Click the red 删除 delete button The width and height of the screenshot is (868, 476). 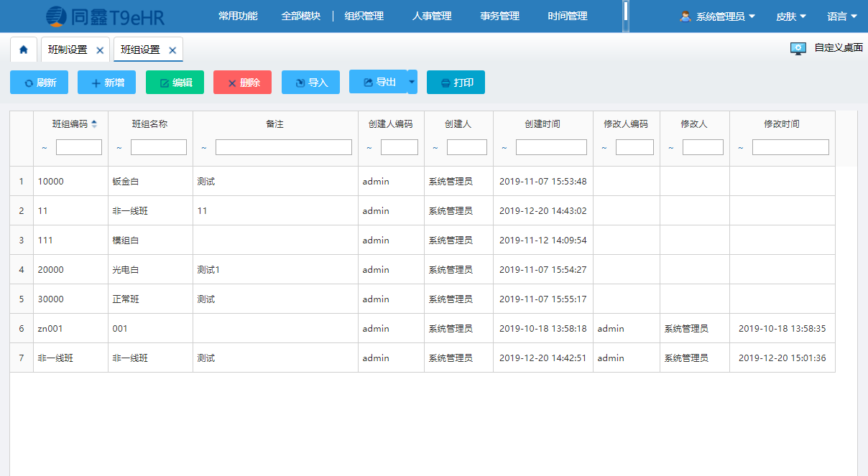pos(242,83)
